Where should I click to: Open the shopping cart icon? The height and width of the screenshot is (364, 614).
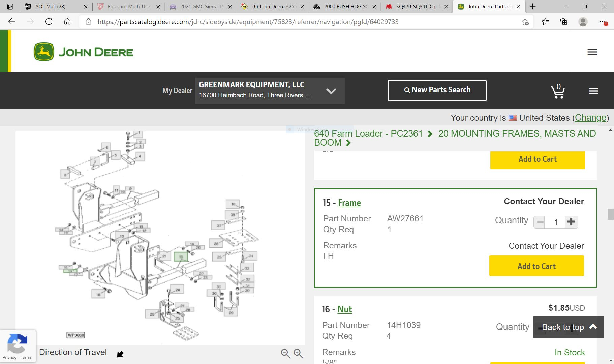pyautogui.click(x=558, y=91)
